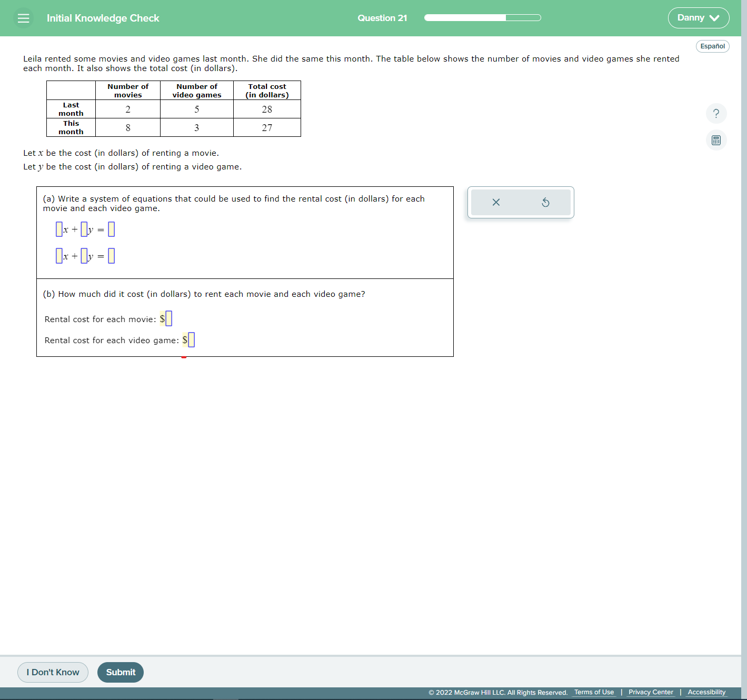Click the first equation's y coefficient box
This screenshot has width=747, height=700.
(84, 229)
